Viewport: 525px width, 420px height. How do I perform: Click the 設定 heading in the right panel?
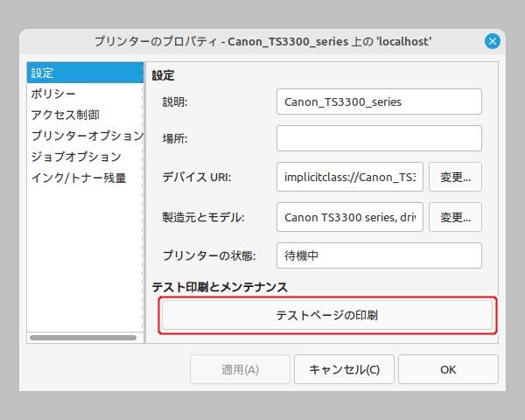tap(163, 75)
